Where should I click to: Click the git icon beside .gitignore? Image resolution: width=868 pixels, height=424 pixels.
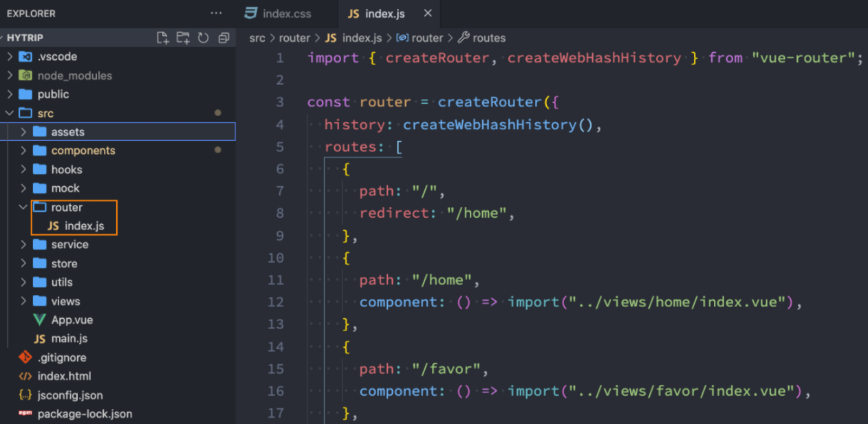click(25, 357)
